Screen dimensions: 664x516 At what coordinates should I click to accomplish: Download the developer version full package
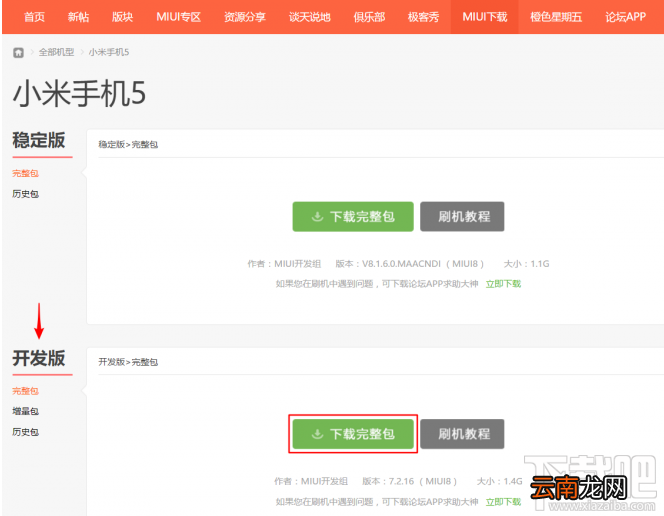click(x=353, y=434)
